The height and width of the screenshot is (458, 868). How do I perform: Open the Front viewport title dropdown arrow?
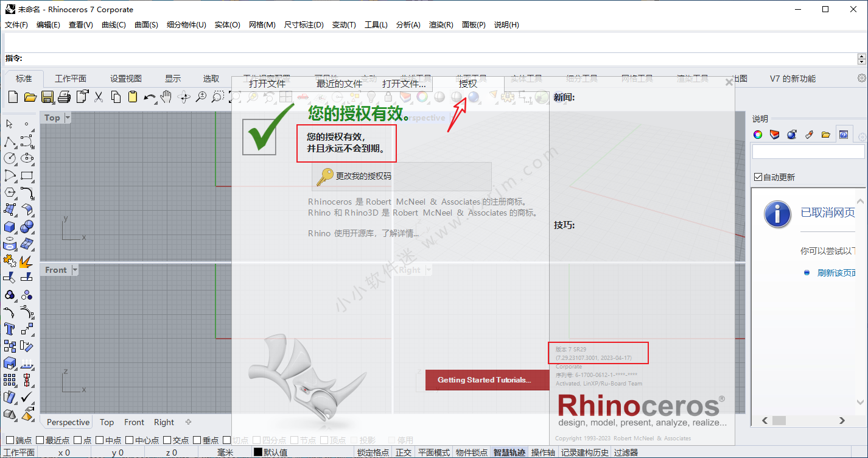tap(75, 270)
